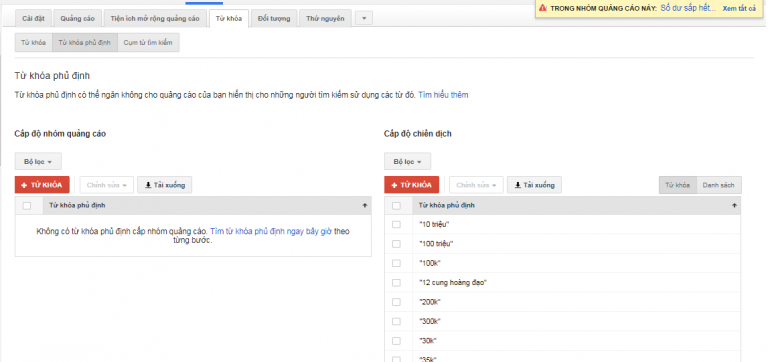The image size is (768, 362).
Task: Open Bộ lọc dropdown under ad group level
Action: click(38, 162)
